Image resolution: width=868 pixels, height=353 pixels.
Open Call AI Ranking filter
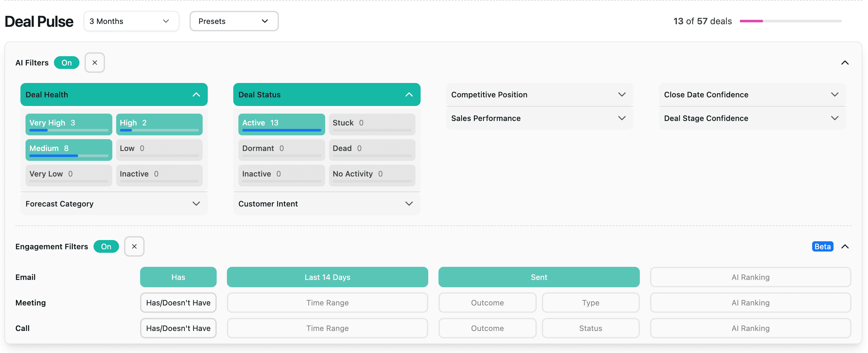click(750, 328)
